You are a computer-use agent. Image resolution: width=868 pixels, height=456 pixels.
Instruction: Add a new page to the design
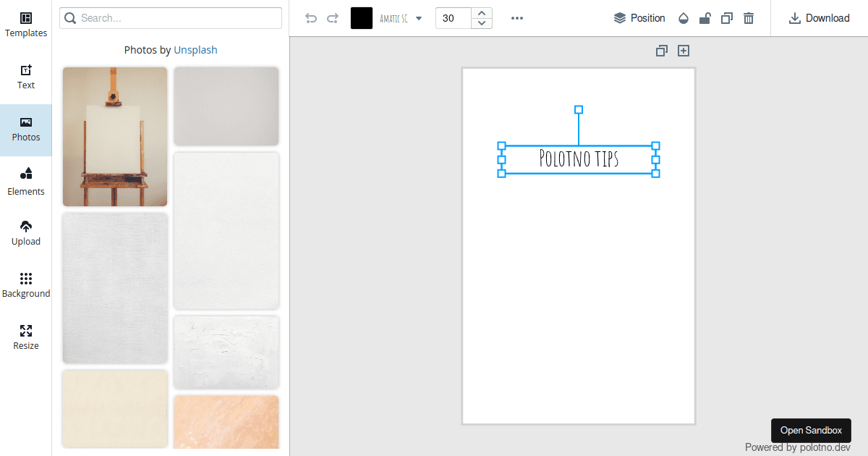coord(683,51)
